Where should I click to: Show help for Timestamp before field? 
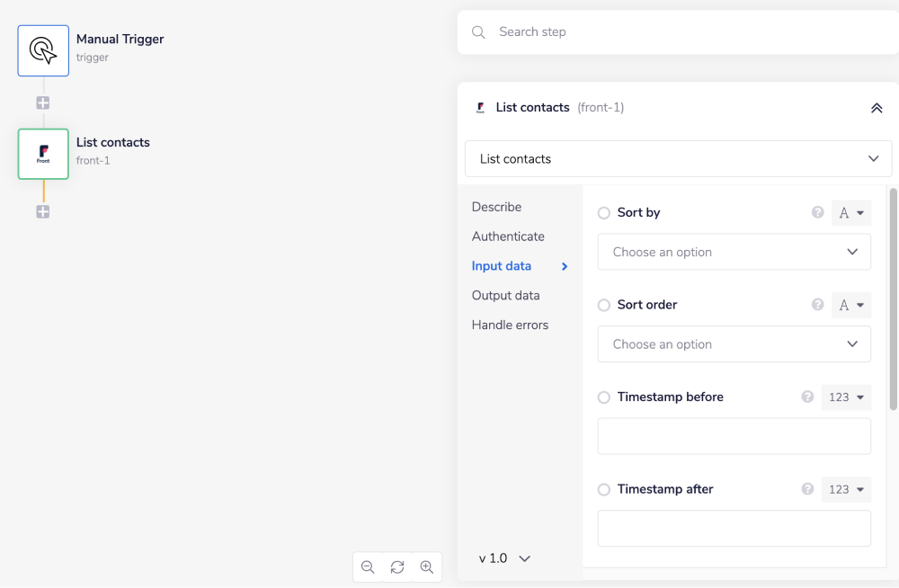[x=807, y=397]
